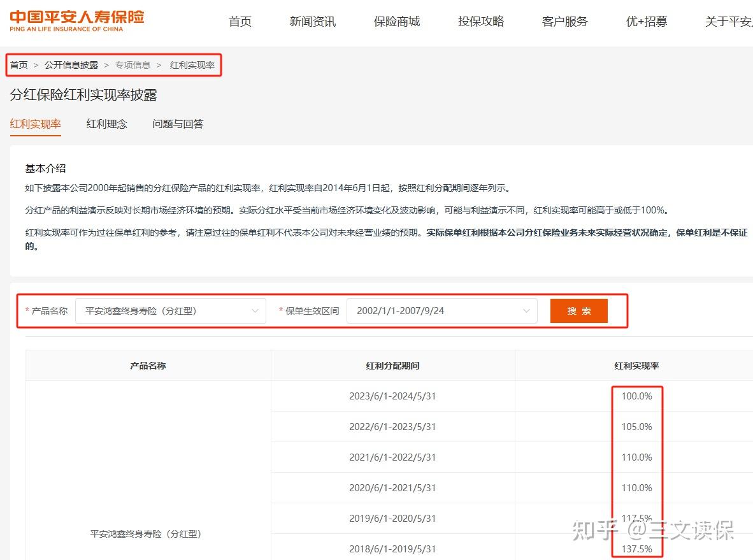Image resolution: width=753 pixels, height=560 pixels.
Task: Click the 137.5% realization rate value
Action: [637, 549]
